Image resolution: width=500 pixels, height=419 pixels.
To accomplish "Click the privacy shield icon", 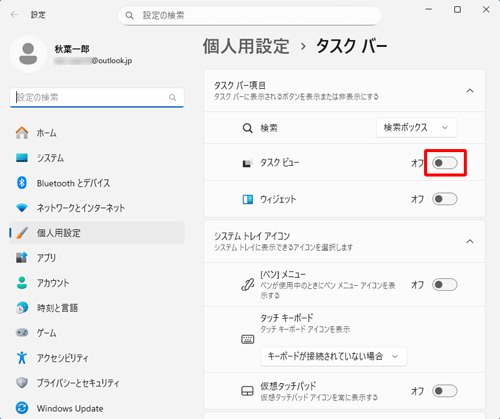I will 22,383.
